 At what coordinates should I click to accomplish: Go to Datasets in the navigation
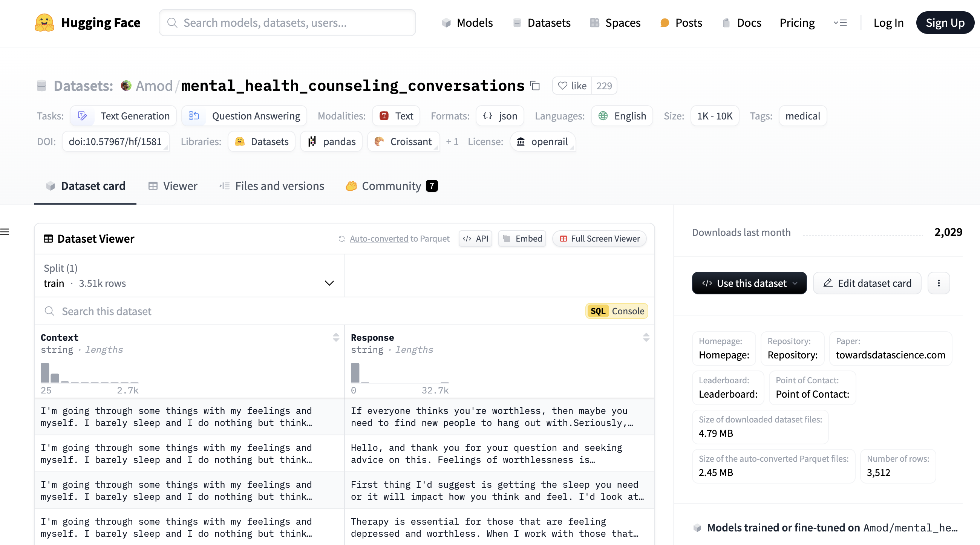pos(541,23)
